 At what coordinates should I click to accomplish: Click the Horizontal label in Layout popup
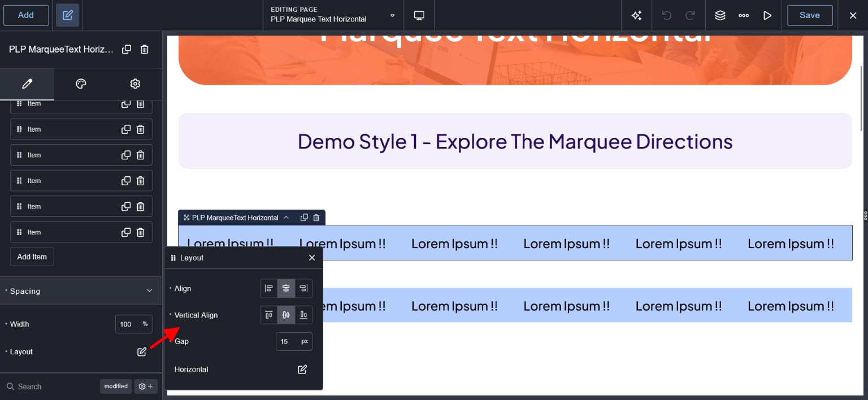click(x=191, y=369)
